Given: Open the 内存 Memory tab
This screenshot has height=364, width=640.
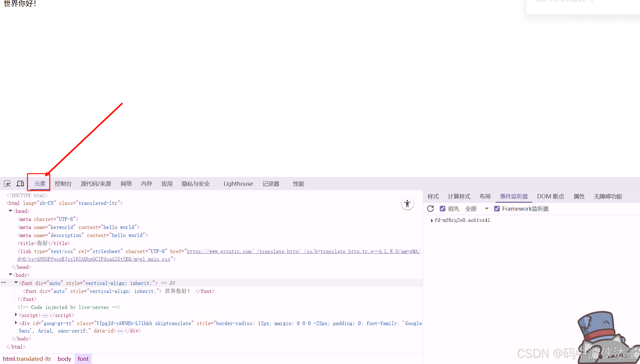Looking at the screenshot, I should pyautogui.click(x=146, y=184).
